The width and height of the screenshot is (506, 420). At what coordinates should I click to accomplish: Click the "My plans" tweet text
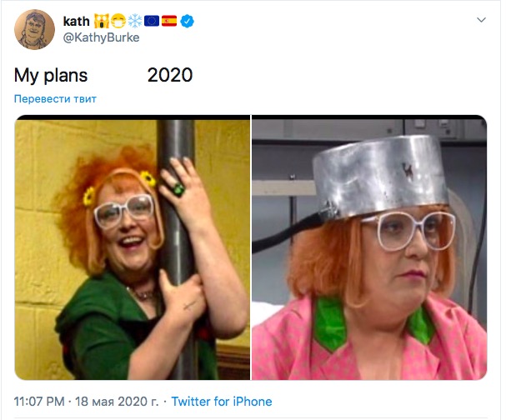click(51, 75)
